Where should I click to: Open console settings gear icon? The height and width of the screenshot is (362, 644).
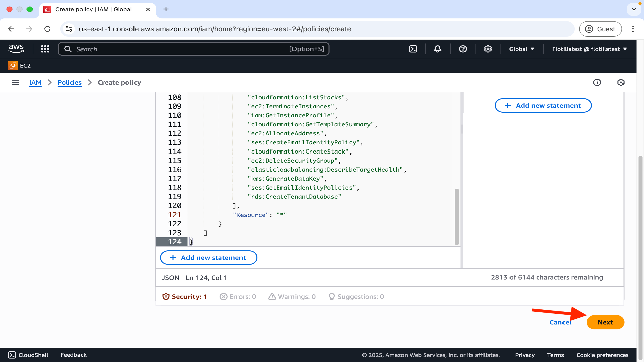pos(488,49)
